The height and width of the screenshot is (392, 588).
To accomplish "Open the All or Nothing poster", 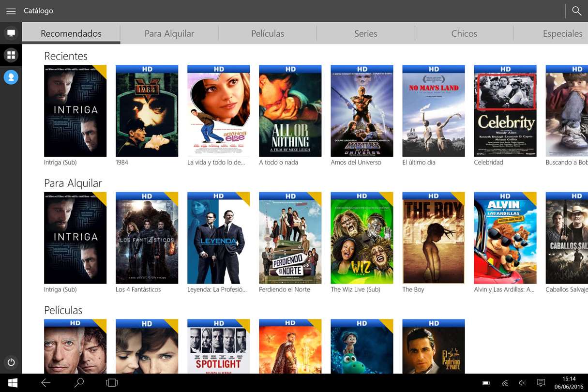I will [290, 111].
